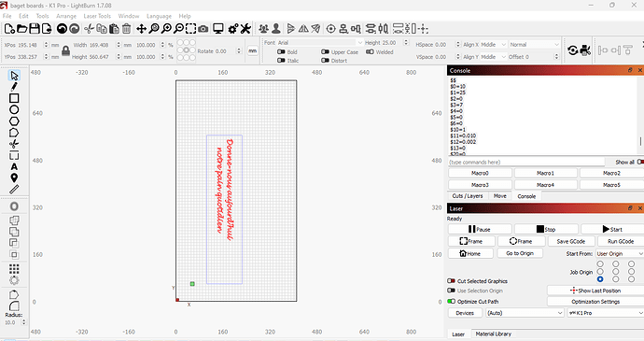Select the Position Laser marker tool
Viewport: 644px width, 341px height.
point(14,178)
